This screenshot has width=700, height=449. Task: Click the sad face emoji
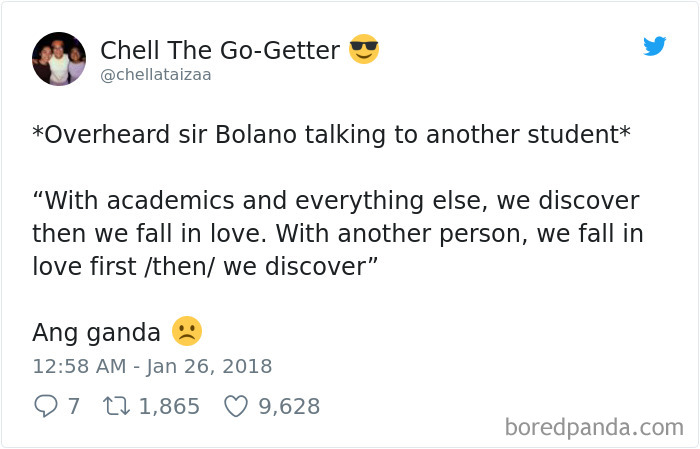pos(187,331)
